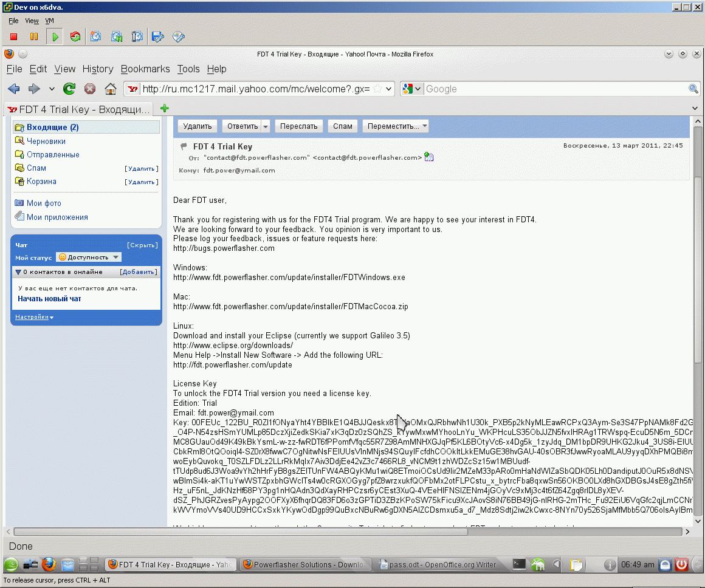Mark message with Спам button

point(343,126)
